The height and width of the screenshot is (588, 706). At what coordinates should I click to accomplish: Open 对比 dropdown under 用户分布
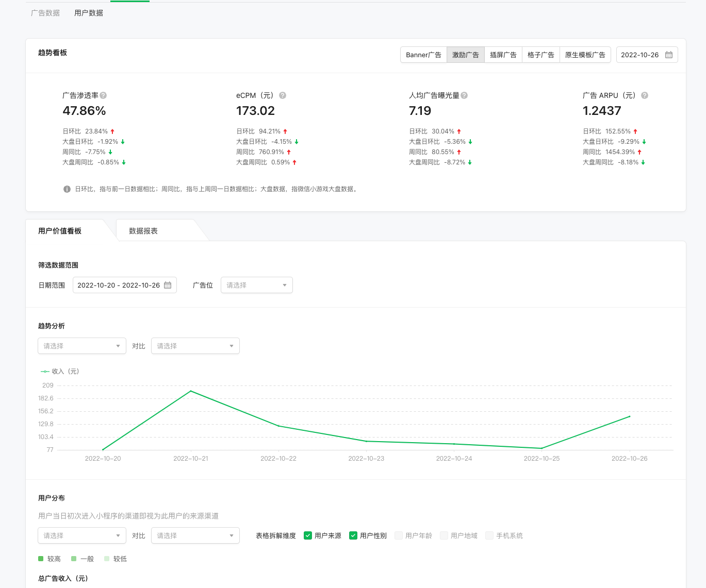click(x=195, y=535)
